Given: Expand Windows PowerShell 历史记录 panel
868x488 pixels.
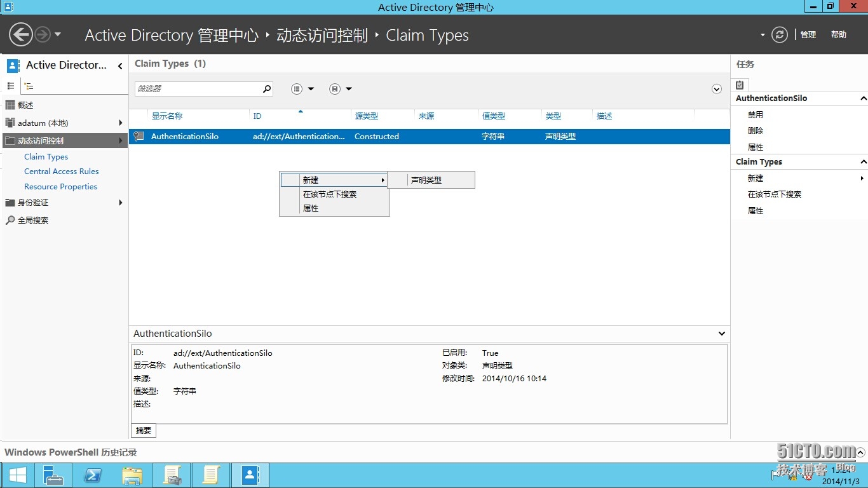Looking at the screenshot, I should click(x=860, y=452).
